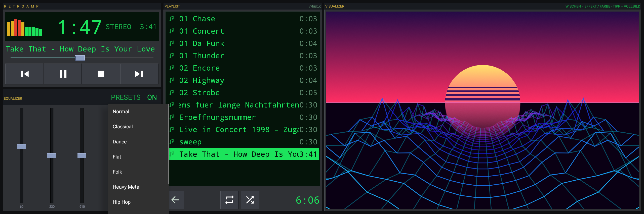Toggle shuffle mode in the playlist
The image size is (644, 214).
pos(250,200)
